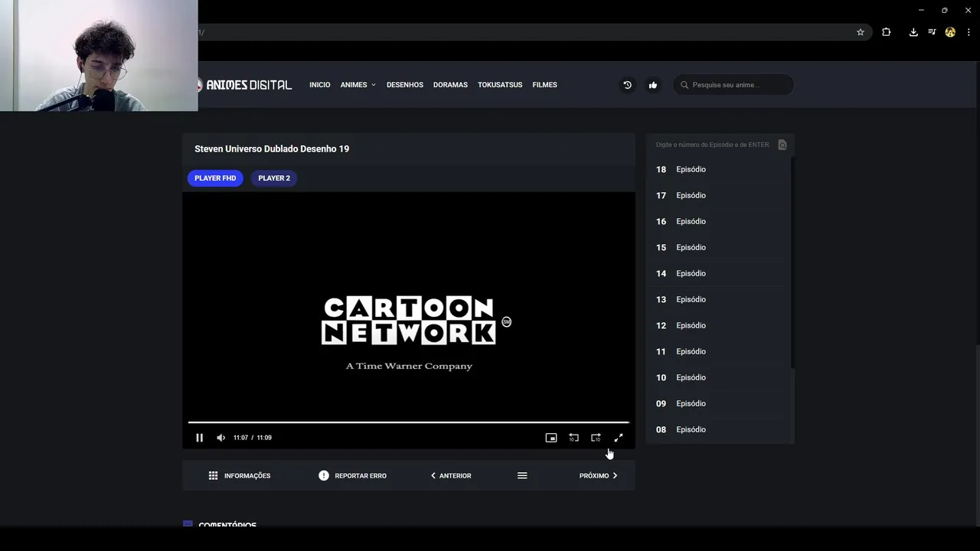Screen dimensions: 980x551
Task: Click the video title 'Steven Universo Dublado Desenho 19'
Action: pos(272,148)
